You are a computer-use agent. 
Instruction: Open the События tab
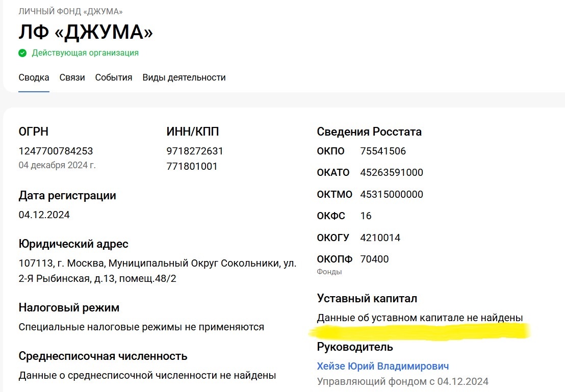point(114,77)
